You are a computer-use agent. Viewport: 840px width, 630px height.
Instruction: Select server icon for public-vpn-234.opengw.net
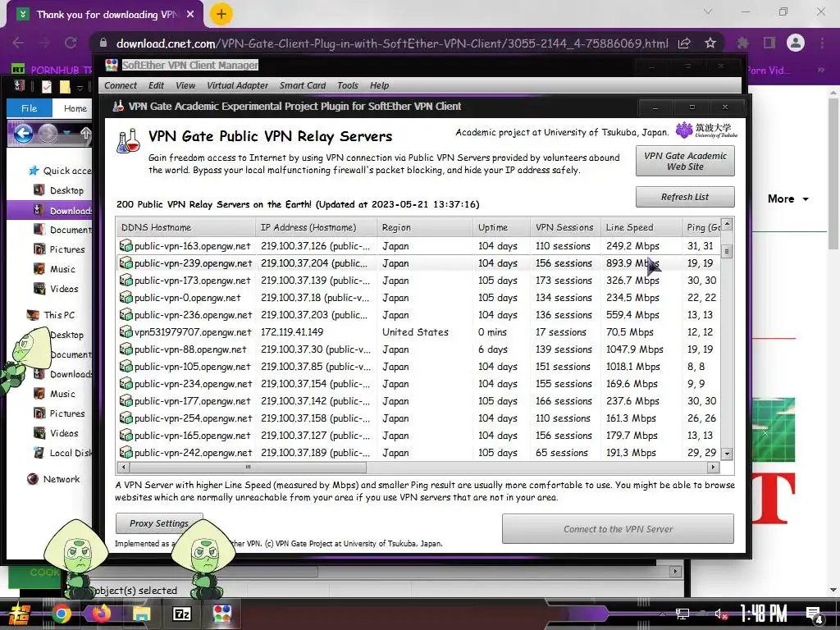click(x=126, y=384)
